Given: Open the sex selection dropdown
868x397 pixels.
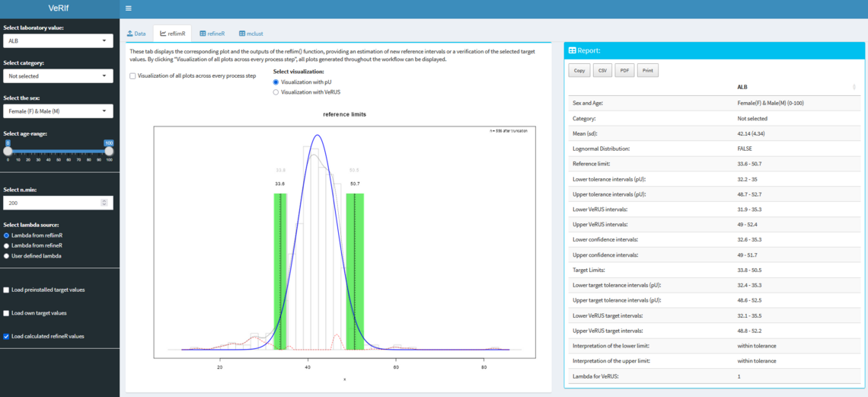Looking at the screenshot, I should click(58, 111).
